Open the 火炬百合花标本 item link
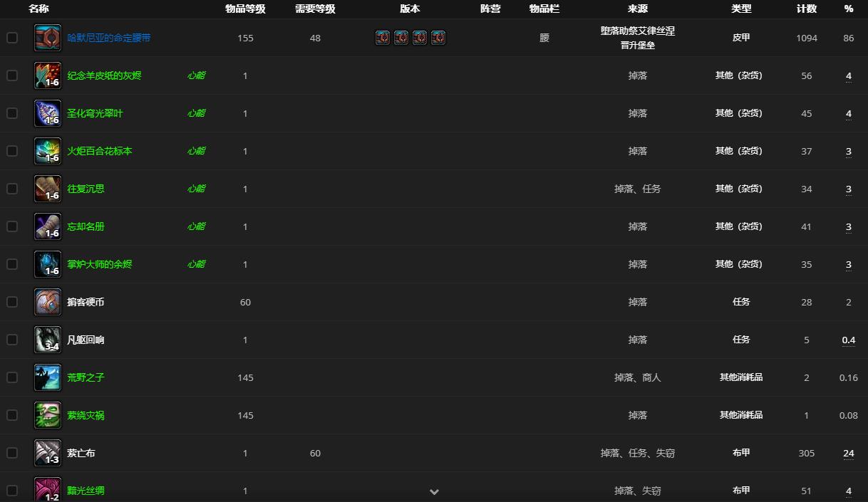Image resolution: width=868 pixels, height=502 pixels. pos(100,151)
